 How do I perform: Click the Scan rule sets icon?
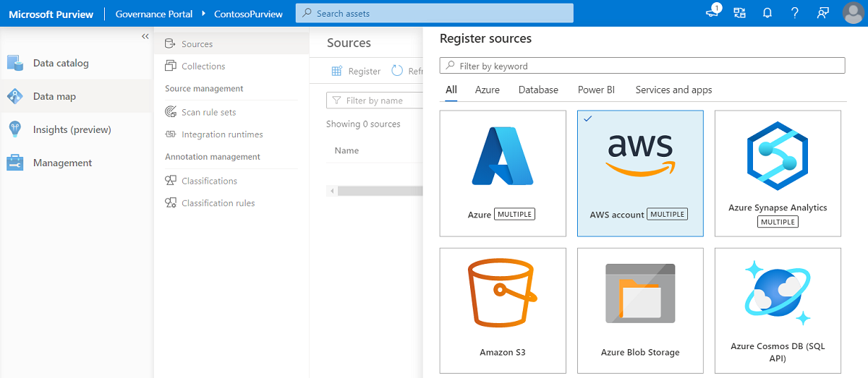[171, 112]
